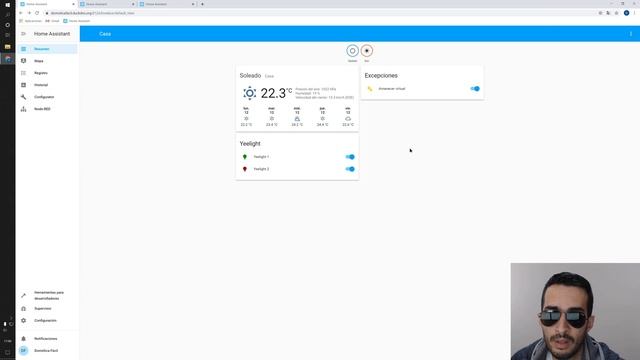This screenshot has height=360, width=640.
Task: Open File Explorer from the taskbar
Action: [7, 47]
